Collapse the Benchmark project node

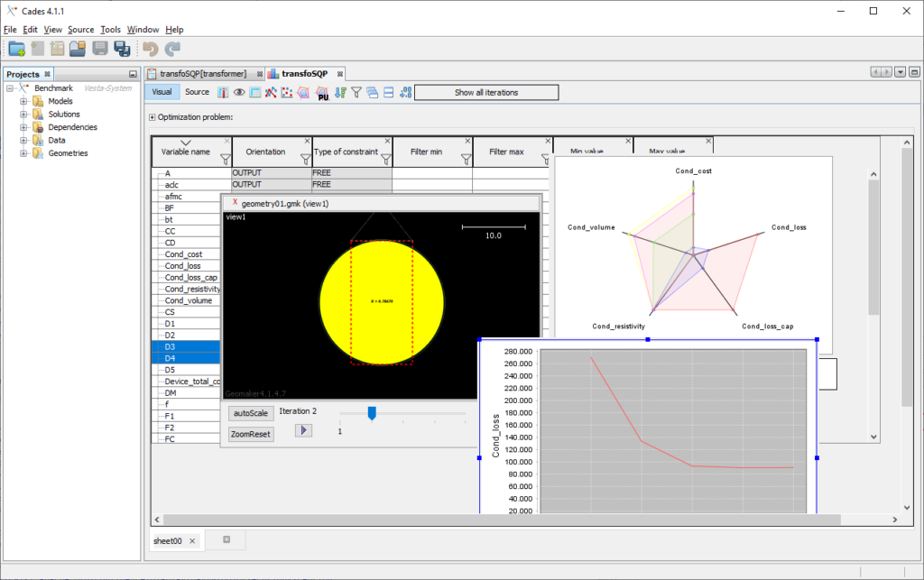(x=9, y=88)
